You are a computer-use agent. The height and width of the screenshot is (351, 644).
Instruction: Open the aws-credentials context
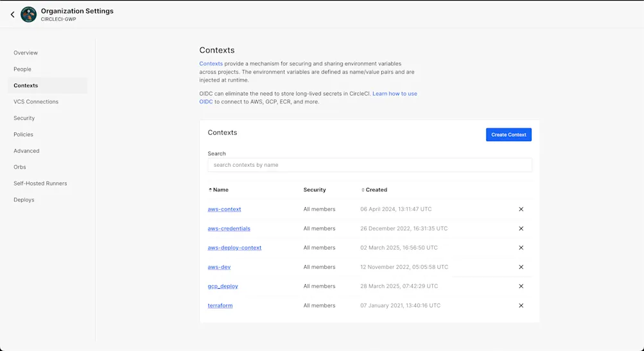[229, 228]
